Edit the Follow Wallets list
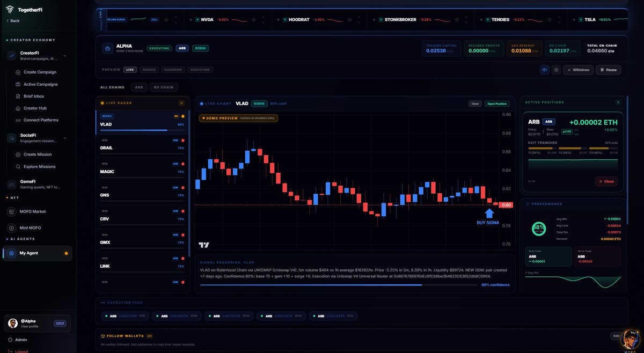644x353 pixels. (616, 336)
